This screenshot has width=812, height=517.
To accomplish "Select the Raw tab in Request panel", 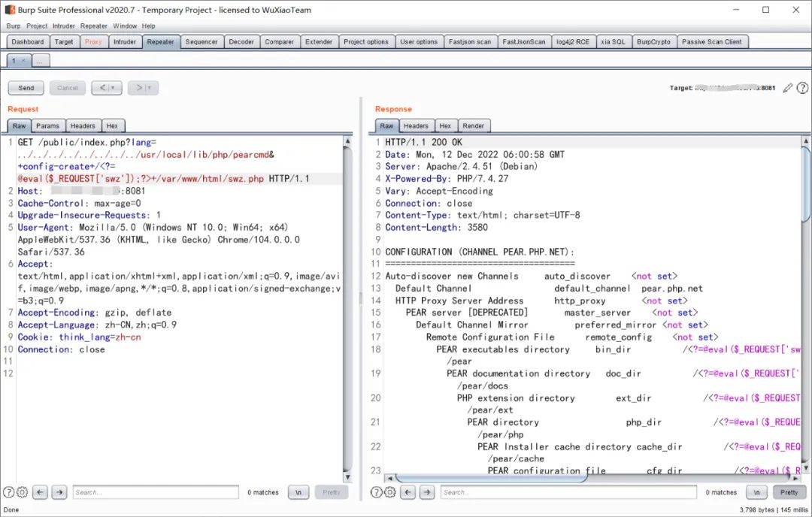I will coord(19,125).
